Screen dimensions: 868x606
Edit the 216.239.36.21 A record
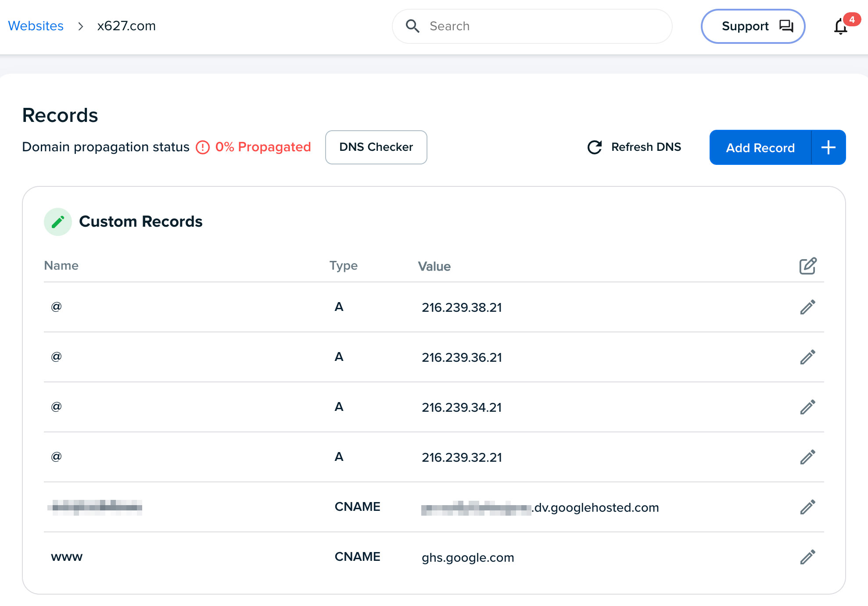pos(807,357)
